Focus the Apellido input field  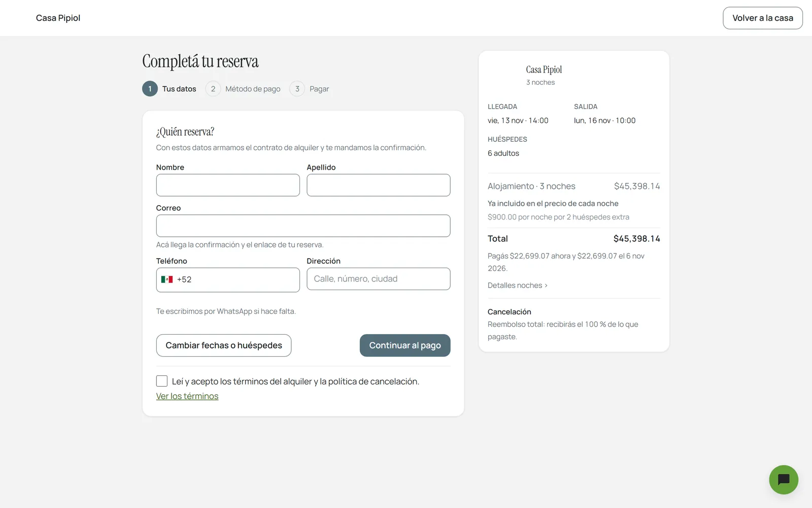[379, 185]
